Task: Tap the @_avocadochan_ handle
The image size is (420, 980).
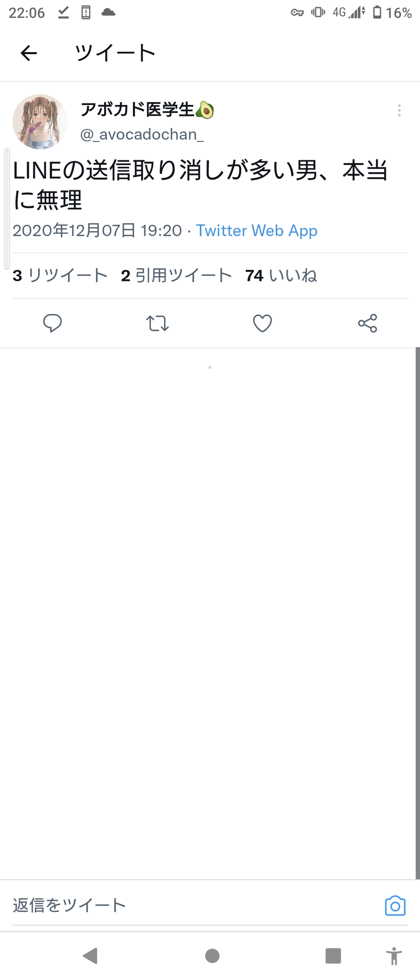Action: (x=142, y=135)
